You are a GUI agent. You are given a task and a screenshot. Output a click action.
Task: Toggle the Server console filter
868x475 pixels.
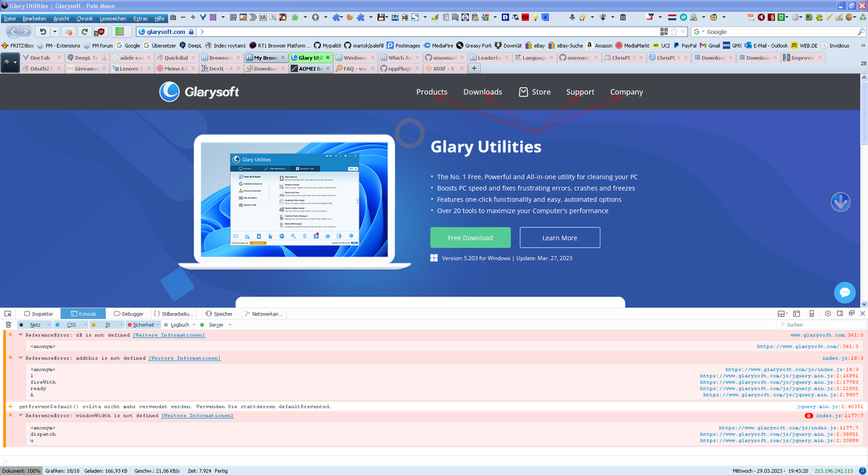coord(216,325)
